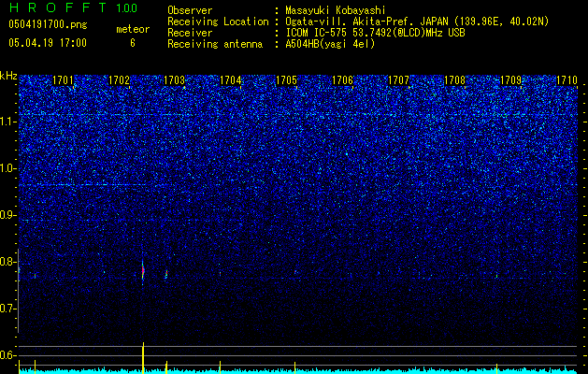
Task: Select antenna model A504HB(yagi 4el)
Action: (x=330, y=44)
